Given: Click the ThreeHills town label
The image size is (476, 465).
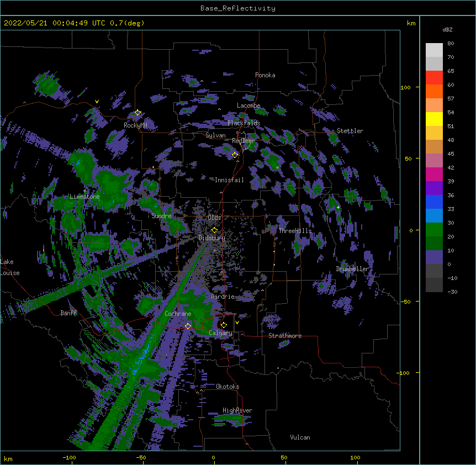Looking at the screenshot, I should point(295,231).
